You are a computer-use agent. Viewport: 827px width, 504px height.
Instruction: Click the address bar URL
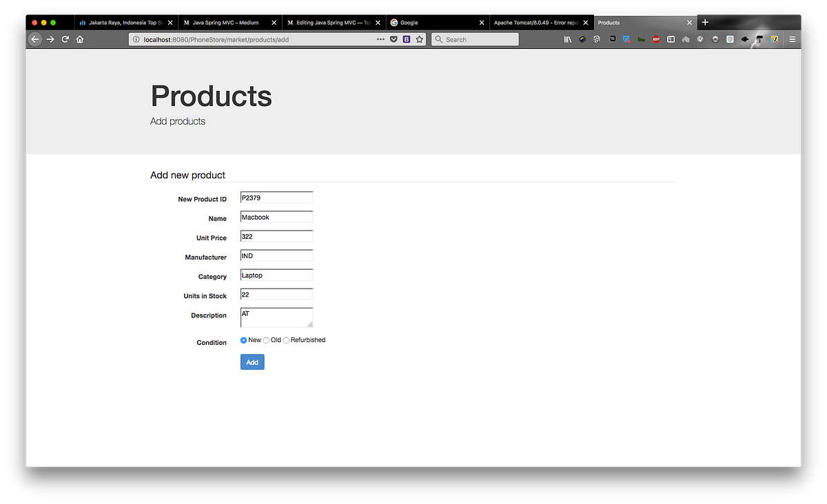click(x=216, y=39)
